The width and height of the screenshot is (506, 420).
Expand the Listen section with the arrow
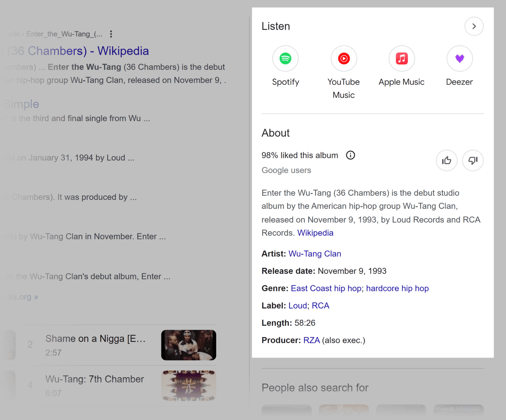click(x=474, y=26)
